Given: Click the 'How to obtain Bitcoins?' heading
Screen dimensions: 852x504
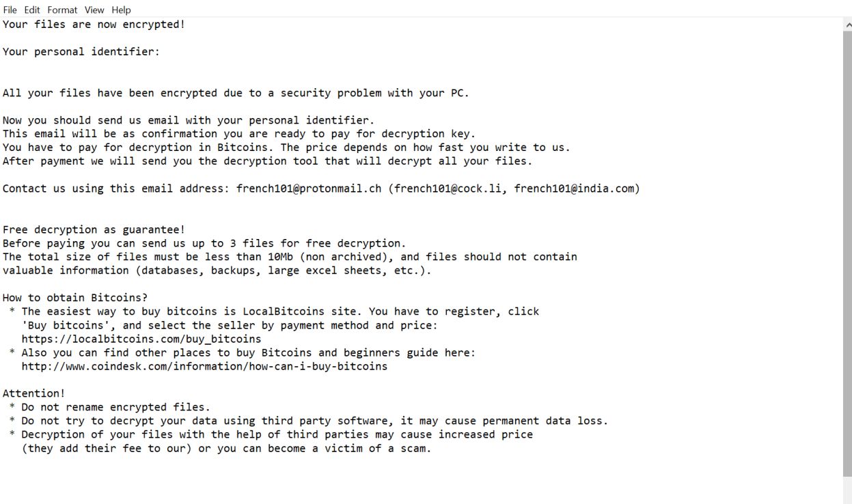Looking at the screenshot, I should tap(75, 298).
